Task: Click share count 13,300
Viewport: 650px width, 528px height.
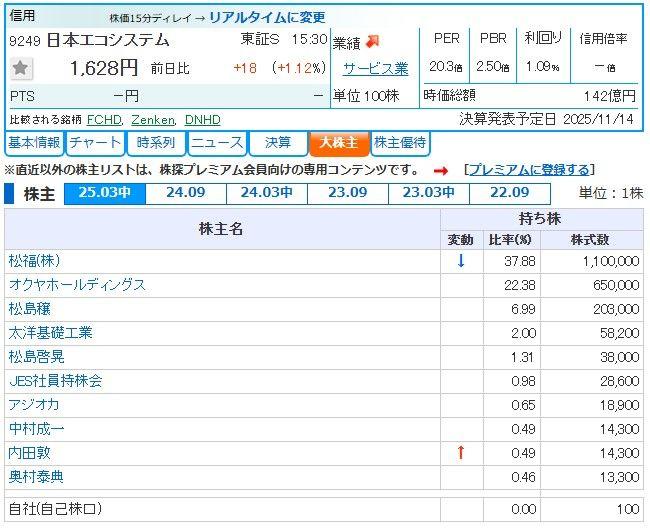Action: tap(619, 477)
